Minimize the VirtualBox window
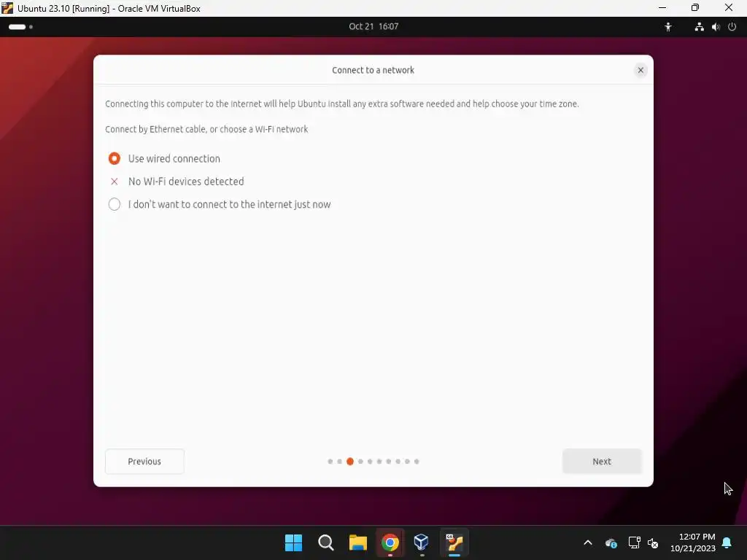This screenshot has height=560, width=747. [662, 7]
